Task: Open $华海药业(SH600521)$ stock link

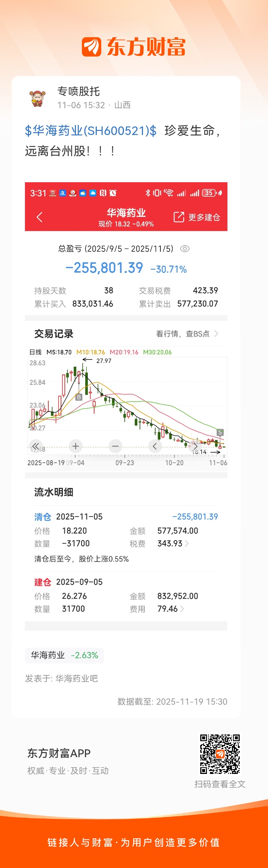Action: pyautogui.click(x=91, y=131)
